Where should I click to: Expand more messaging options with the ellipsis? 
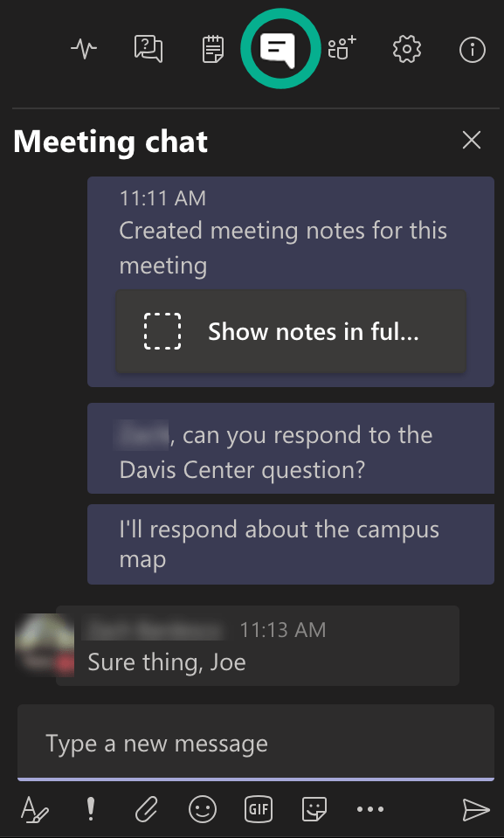point(370,810)
